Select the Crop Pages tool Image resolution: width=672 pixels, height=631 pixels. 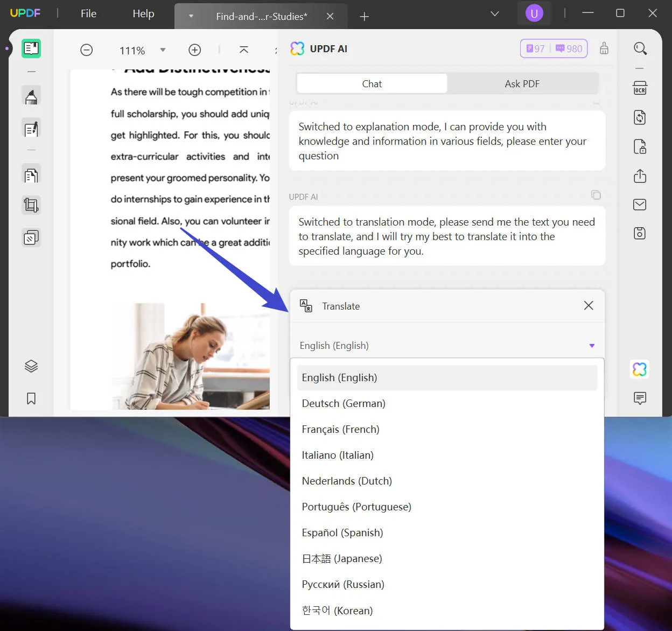[31, 205]
